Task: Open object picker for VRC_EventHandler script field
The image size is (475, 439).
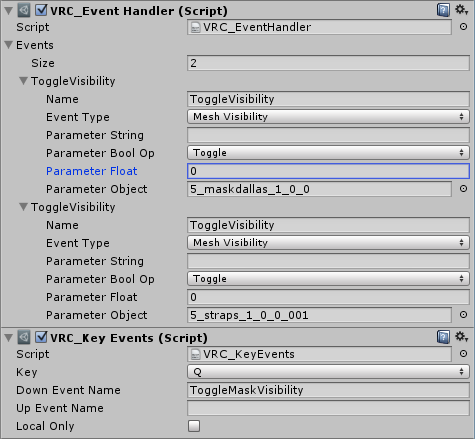Action: [x=463, y=27]
